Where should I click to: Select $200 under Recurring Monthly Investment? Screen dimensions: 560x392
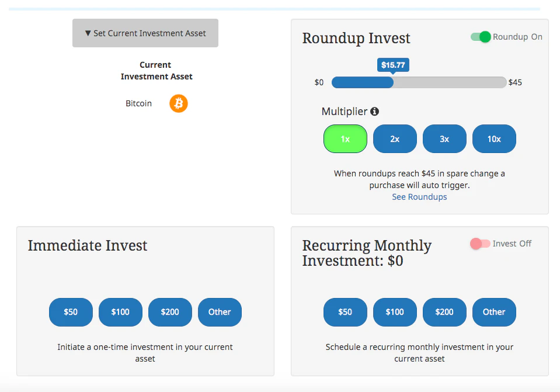pyautogui.click(x=444, y=312)
